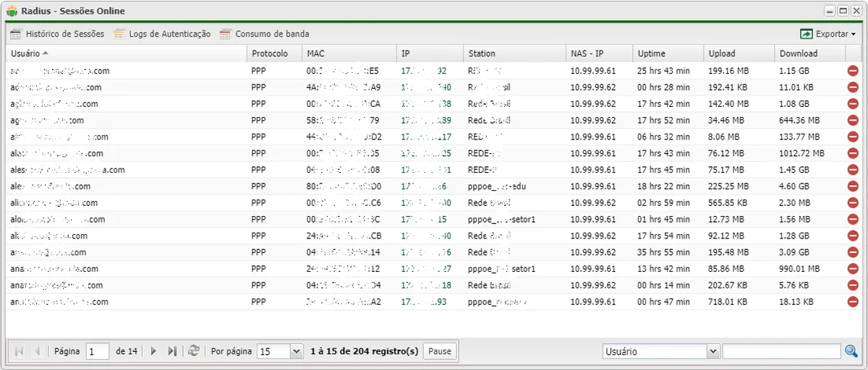Sort by Uptime column header
Image resolution: width=868 pixels, height=370 pixels.
coord(668,53)
